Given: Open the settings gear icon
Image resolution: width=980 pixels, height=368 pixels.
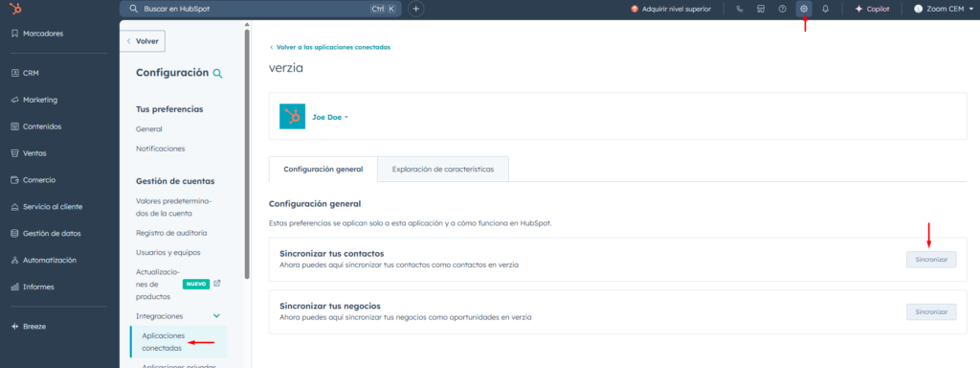Looking at the screenshot, I should pyautogui.click(x=804, y=9).
